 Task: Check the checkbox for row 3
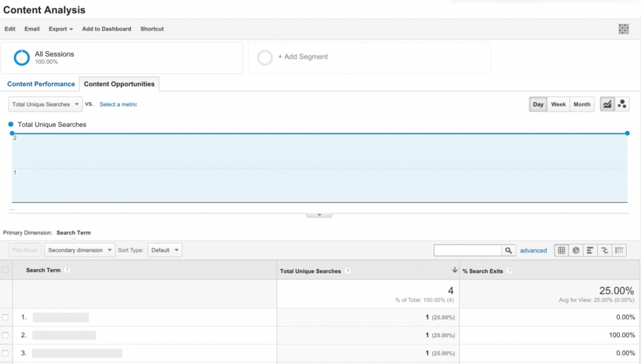[5, 353]
